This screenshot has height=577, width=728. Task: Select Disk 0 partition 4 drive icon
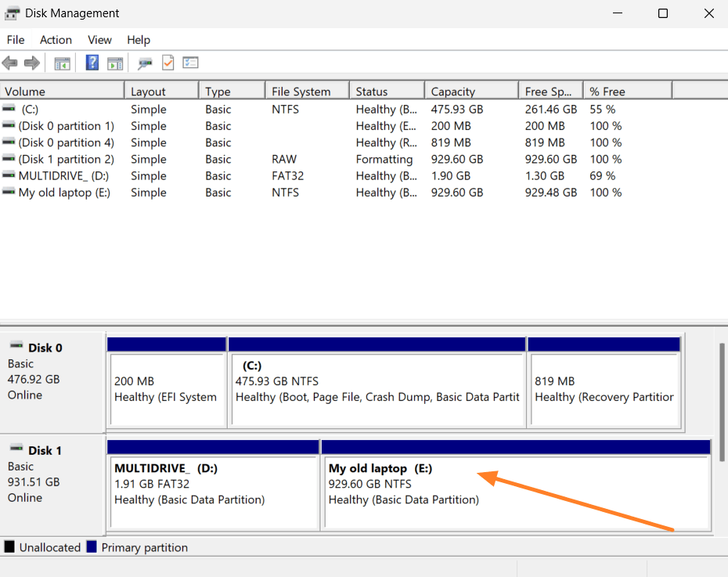[x=9, y=142]
